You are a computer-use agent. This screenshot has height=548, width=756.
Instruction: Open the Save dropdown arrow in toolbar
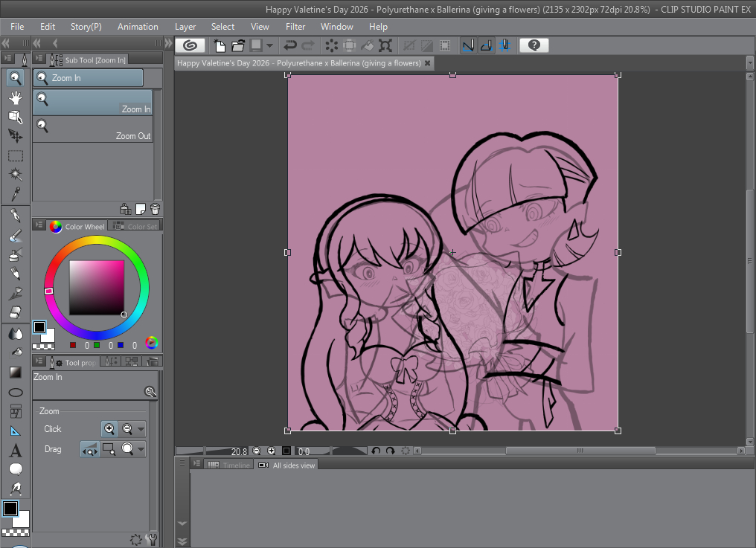(x=270, y=46)
